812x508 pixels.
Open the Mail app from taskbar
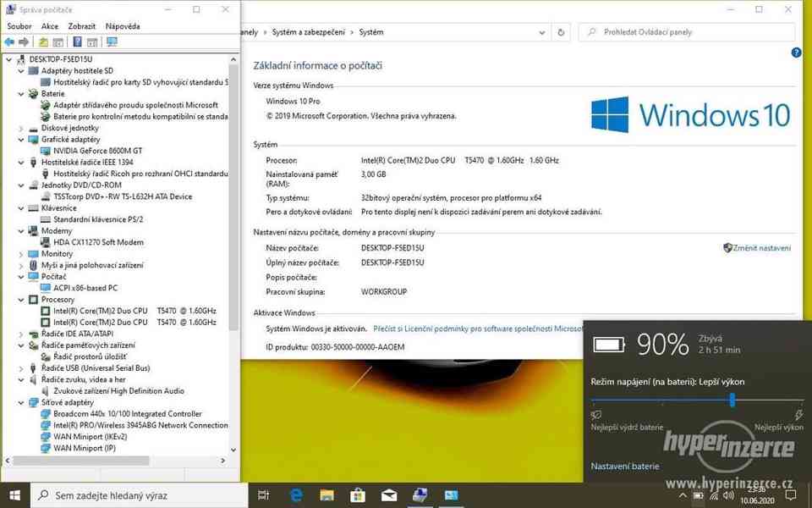click(389, 495)
